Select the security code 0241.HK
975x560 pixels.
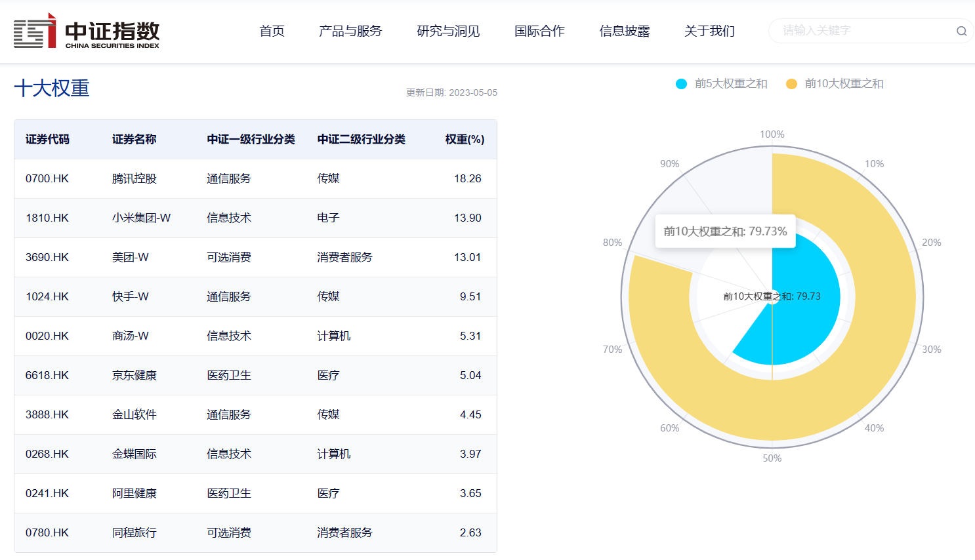tap(47, 493)
